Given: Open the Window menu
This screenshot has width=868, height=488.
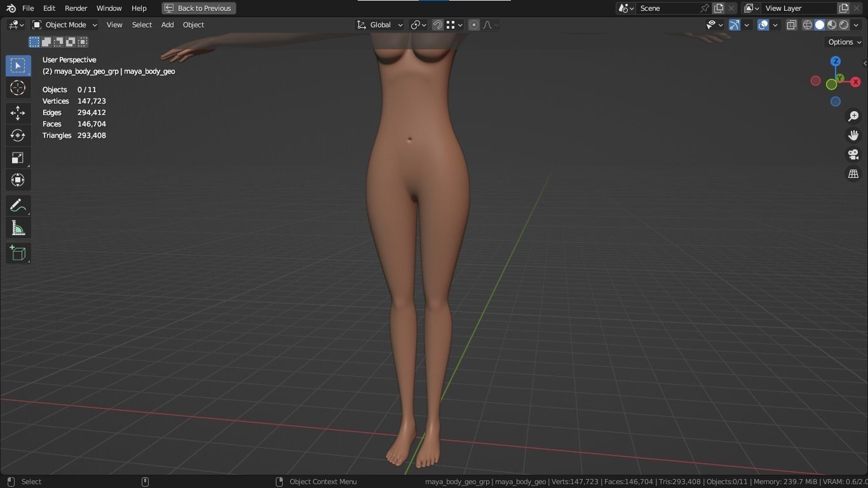Looking at the screenshot, I should pyautogui.click(x=109, y=8).
